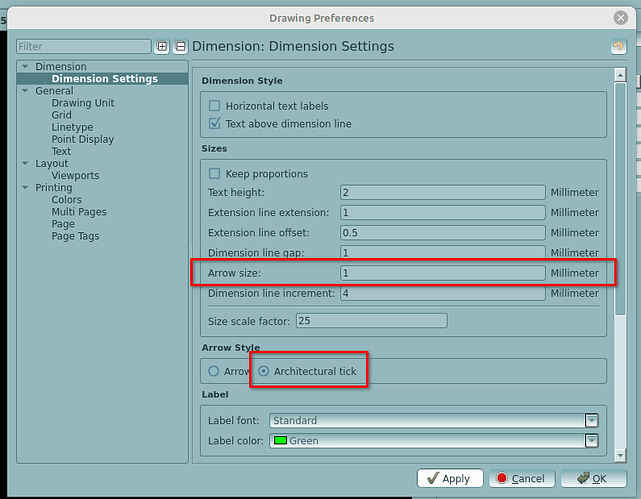Click the expand all tree icon

tap(162, 46)
